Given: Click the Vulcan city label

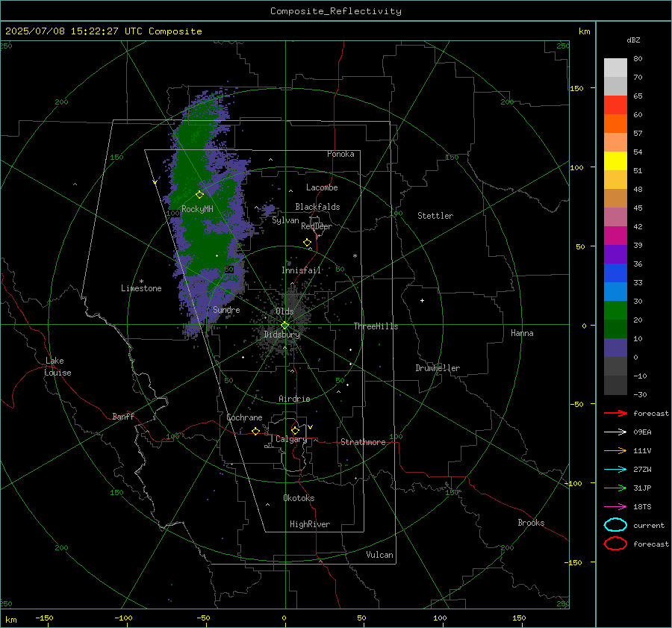Looking at the screenshot, I should (x=380, y=555).
